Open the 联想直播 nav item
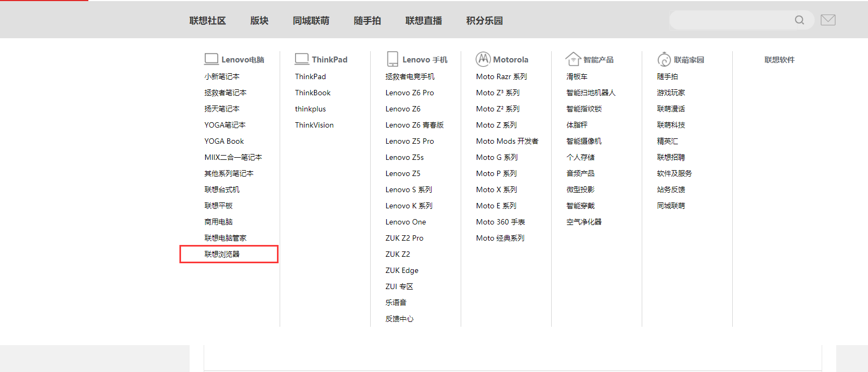Screen dimensions: 868x372 [x=423, y=20]
